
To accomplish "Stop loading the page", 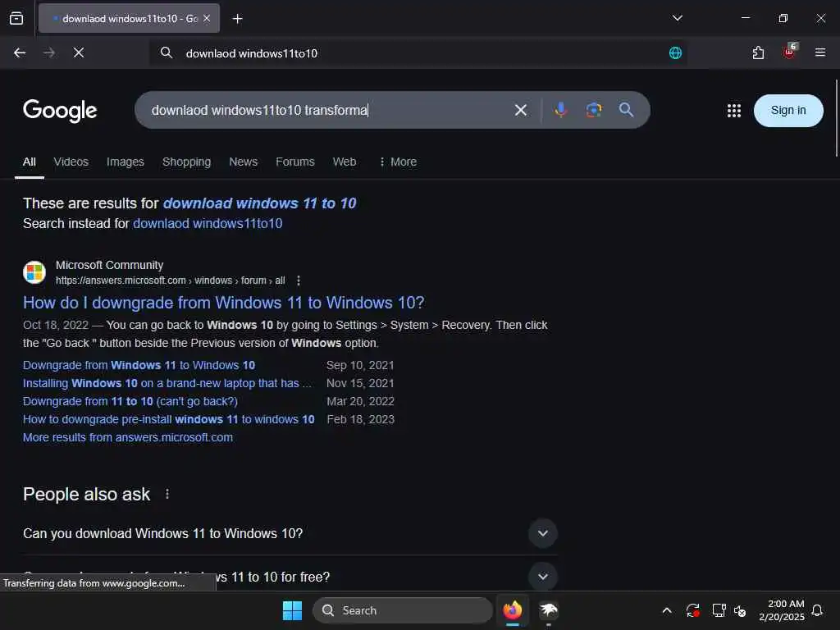I will [79, 52].
